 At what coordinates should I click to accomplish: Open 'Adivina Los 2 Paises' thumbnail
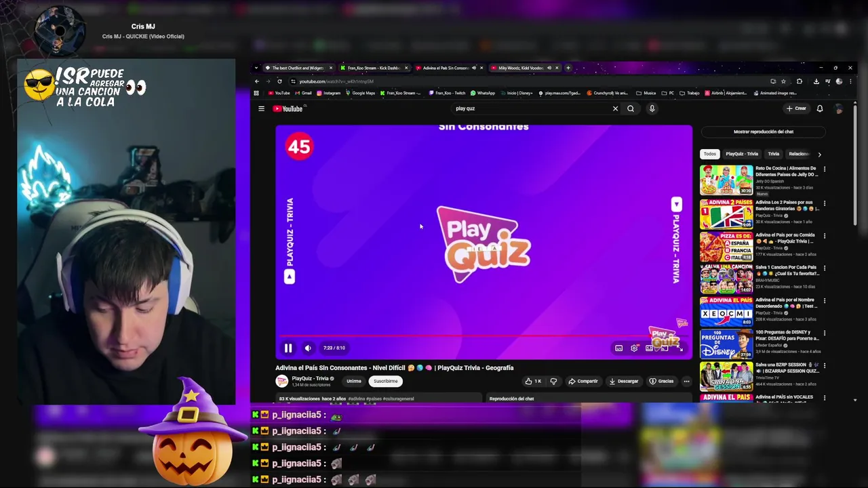(726, 213)
